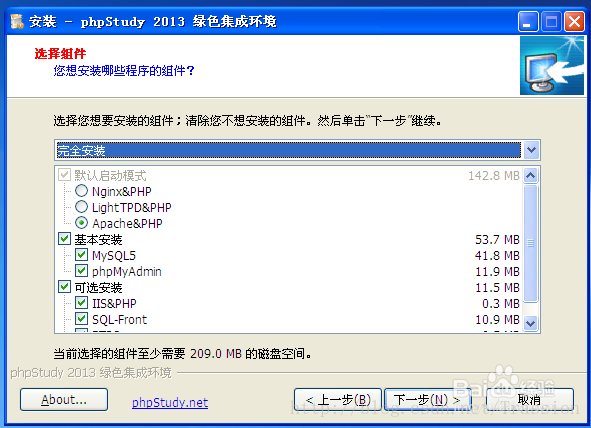This screenshot has width=591, height=428.
Task: Maximize the installer window
Action: click(551, 21)
